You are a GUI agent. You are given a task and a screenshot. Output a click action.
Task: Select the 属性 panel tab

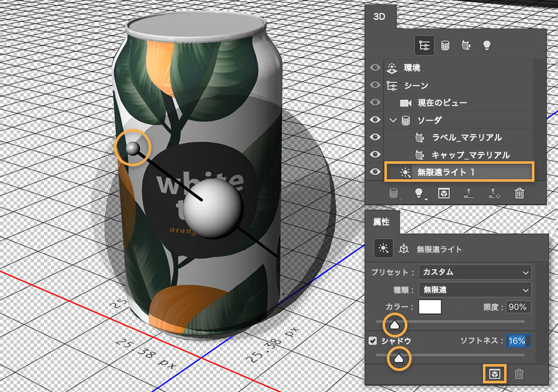pos(381,222)
